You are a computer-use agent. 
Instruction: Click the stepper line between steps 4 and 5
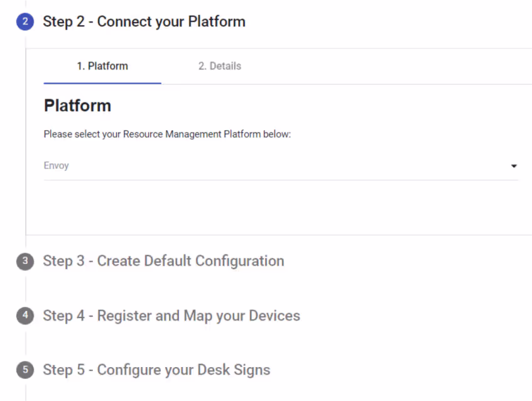(x=26, y=343)
